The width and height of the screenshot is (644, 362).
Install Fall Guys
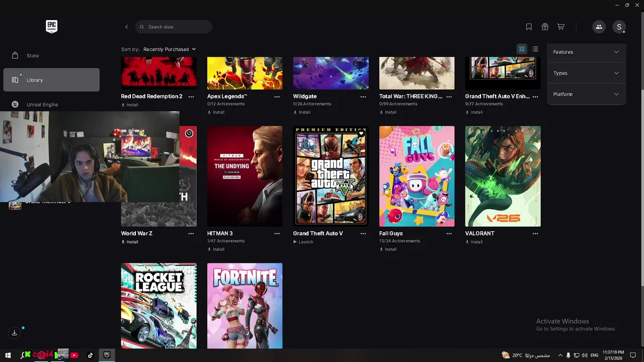click(388, 249)
